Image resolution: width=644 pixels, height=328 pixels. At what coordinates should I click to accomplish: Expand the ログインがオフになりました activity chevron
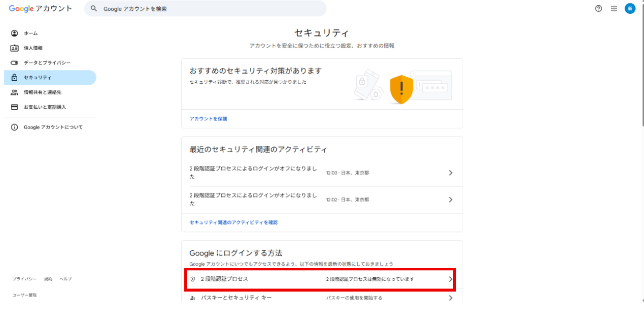(450, 173)
